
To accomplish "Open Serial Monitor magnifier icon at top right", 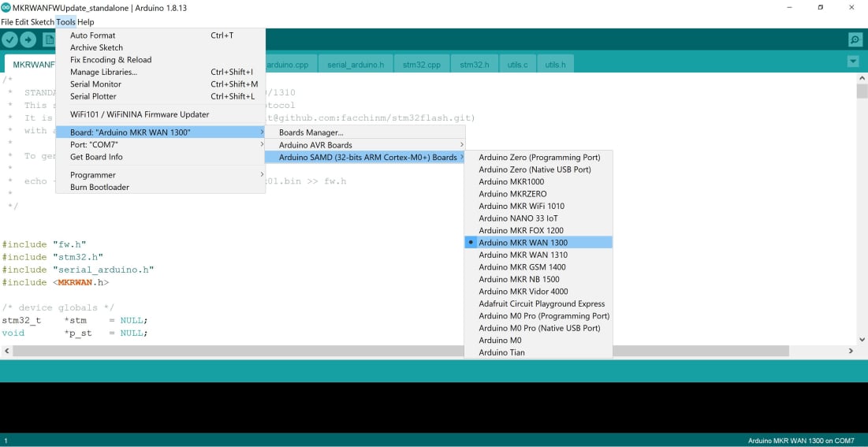I will [x=855, y=39].
